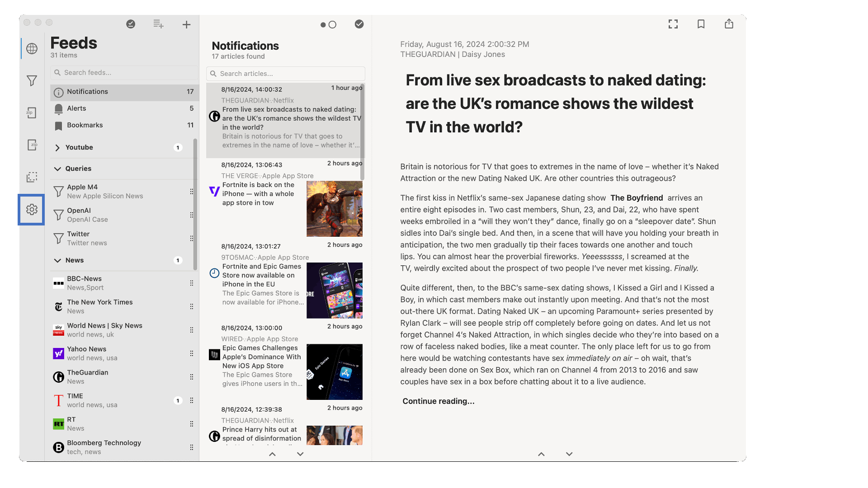Viewport: 868px width, 488px height.
Task: Collapse the News section
Action: click(x=58, y=260)
